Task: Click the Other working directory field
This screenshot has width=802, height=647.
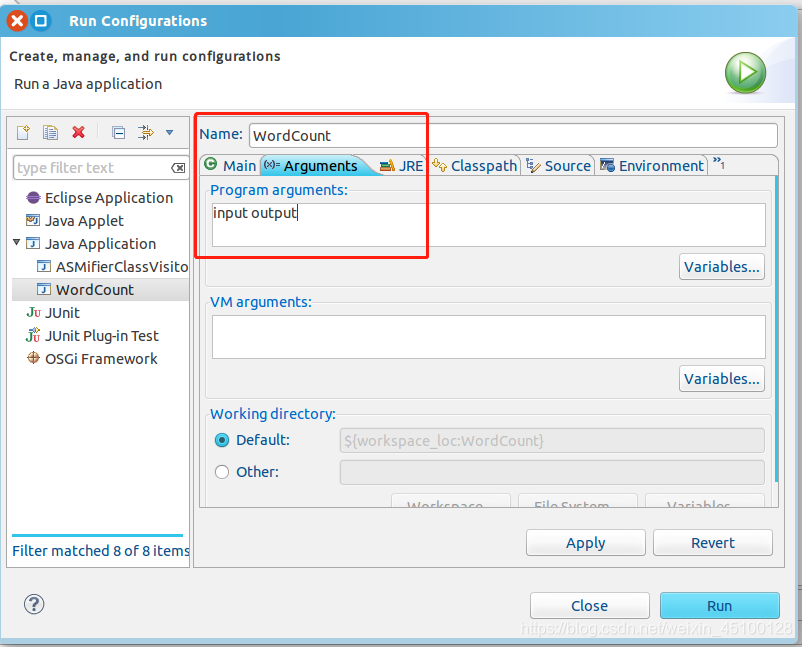Action: coord(552,472)
